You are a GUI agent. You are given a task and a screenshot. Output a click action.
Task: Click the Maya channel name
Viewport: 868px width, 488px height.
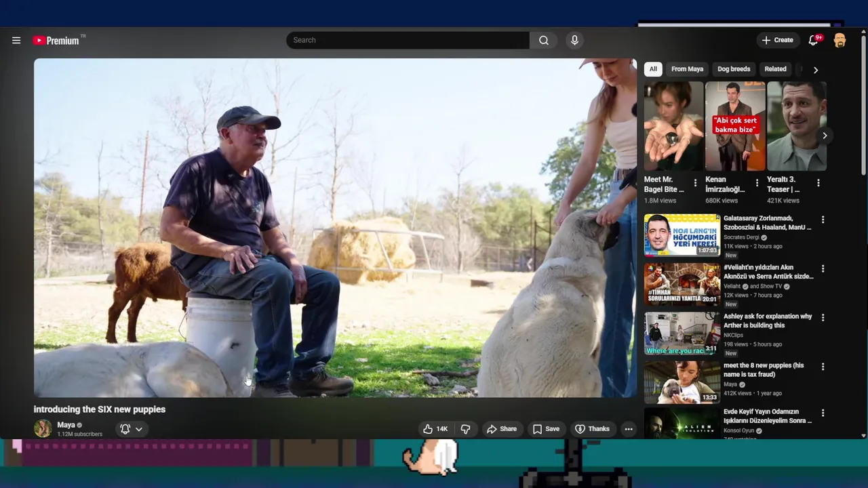click(x=66, y=425)
